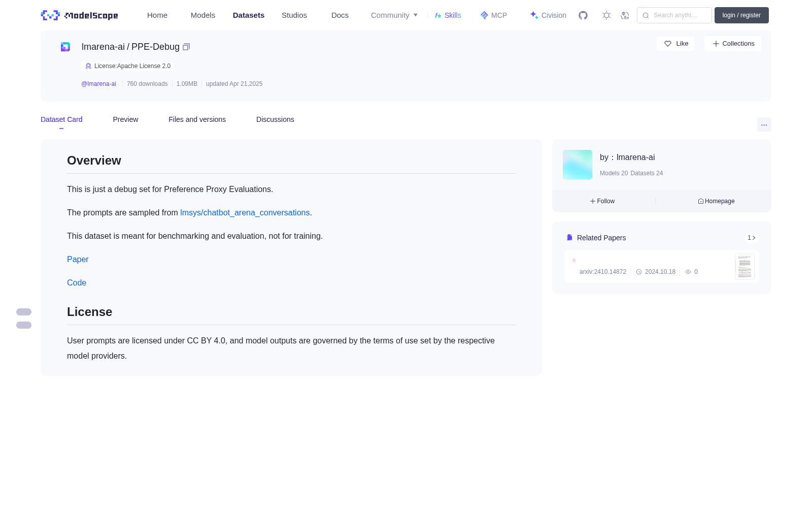
Task: Visit the lmarena-ai Homepage
Action: (716, 201)
